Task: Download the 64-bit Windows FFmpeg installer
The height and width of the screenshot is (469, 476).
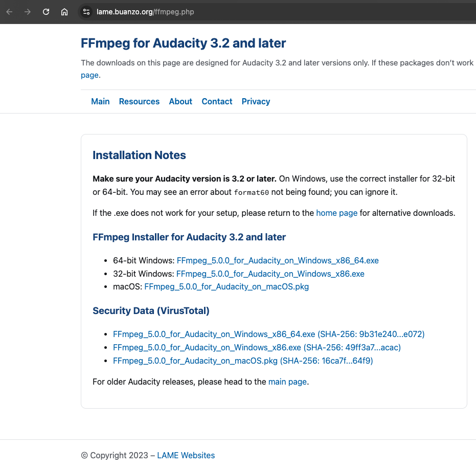Action: (278, 260)
